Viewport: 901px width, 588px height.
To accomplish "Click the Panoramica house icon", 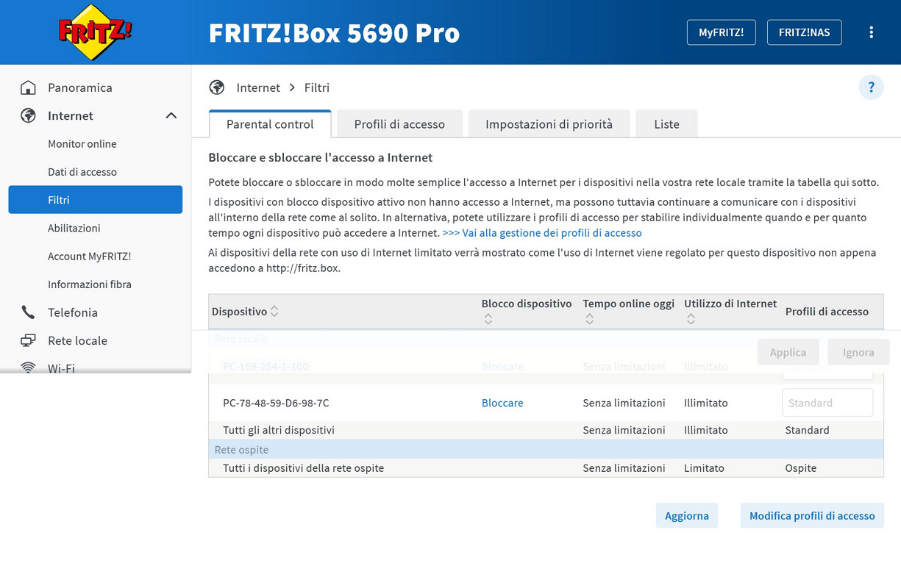I will pyautogui.click(x=28, y=88).
